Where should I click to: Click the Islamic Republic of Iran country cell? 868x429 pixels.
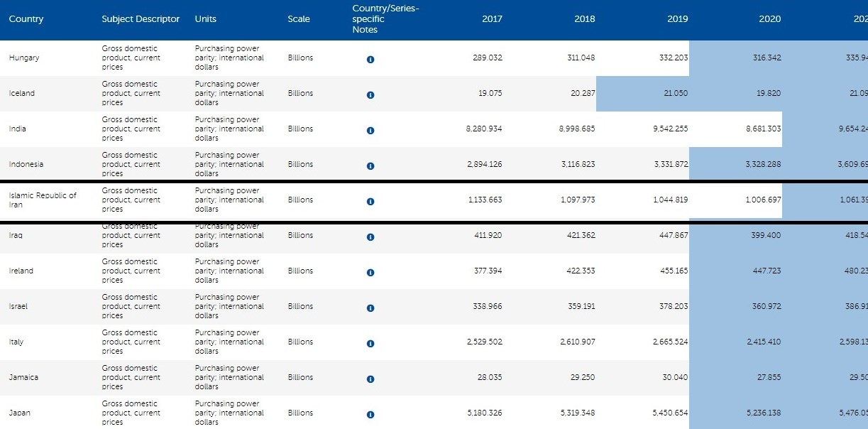click(43, 200)
